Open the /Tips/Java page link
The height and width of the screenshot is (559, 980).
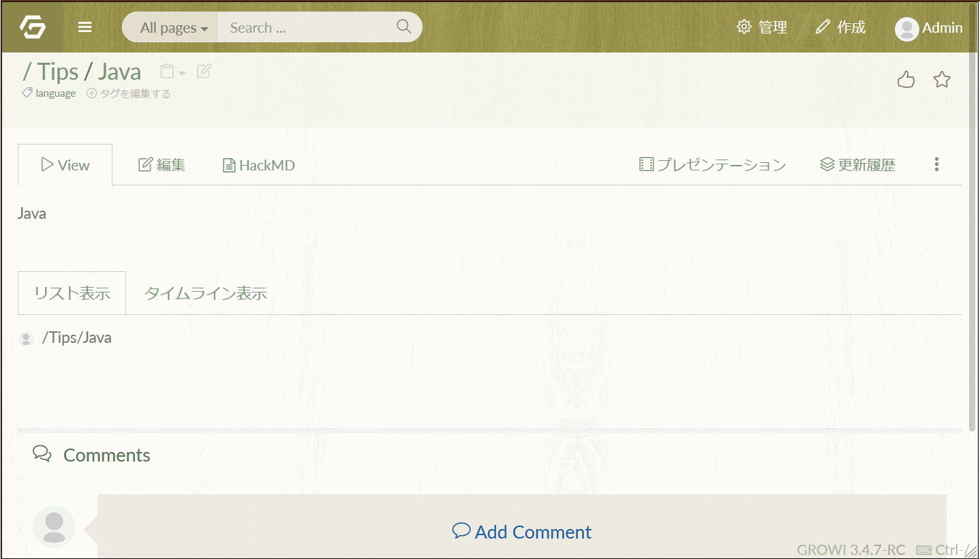point(77,338)
